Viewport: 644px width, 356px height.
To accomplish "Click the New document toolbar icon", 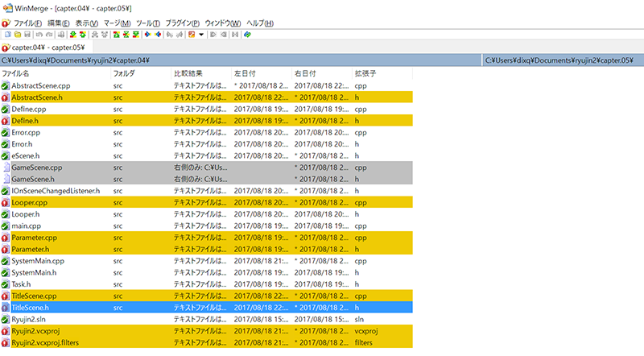I will [x=8, y=35].
